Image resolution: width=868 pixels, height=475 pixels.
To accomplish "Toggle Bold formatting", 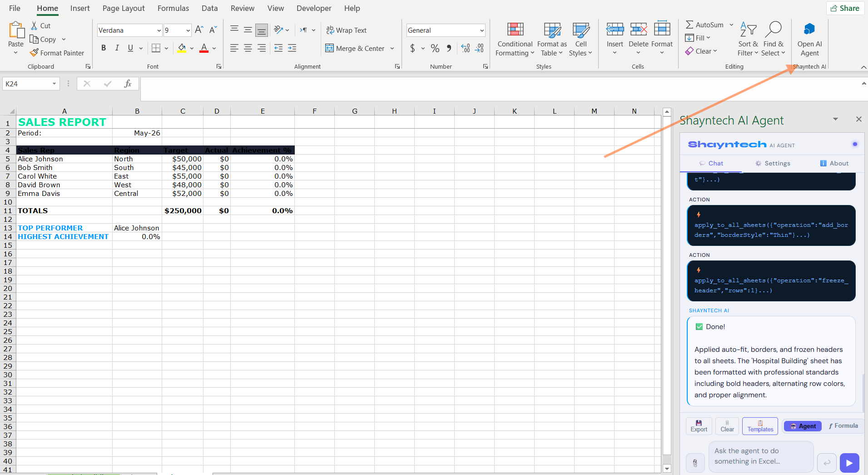I will [x=104, y=48].
